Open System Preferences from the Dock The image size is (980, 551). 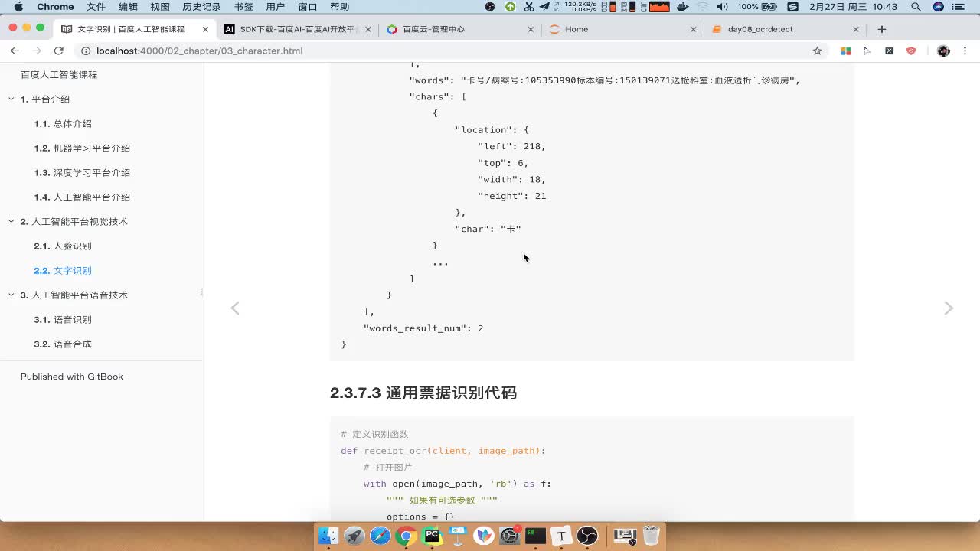tap(510, 536)
